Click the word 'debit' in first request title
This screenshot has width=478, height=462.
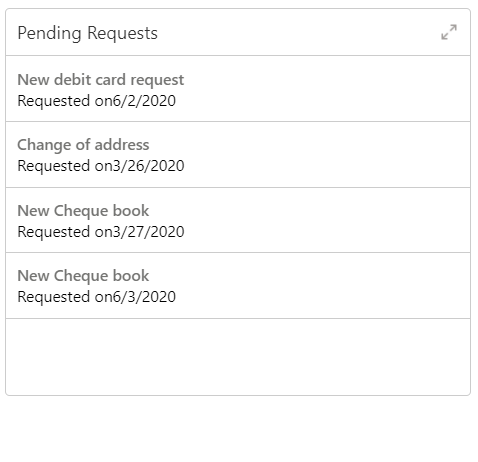pyautogui.click(x=72, y=80)
